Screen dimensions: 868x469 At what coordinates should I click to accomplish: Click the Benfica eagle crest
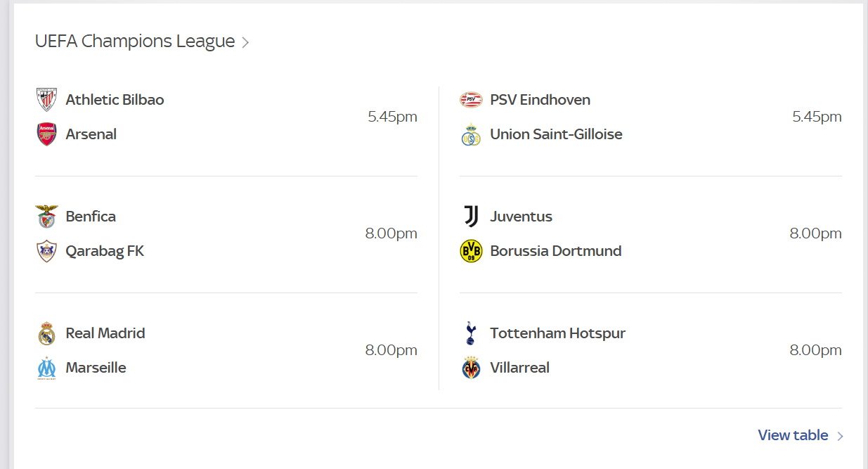click(46, 217)
